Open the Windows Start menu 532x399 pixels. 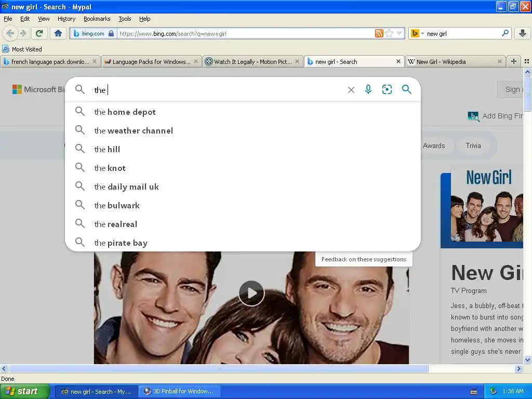[25, 391]
